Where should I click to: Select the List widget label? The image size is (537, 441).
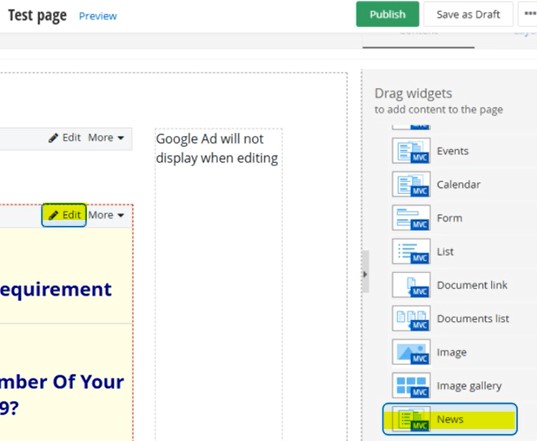coord(445,252)
